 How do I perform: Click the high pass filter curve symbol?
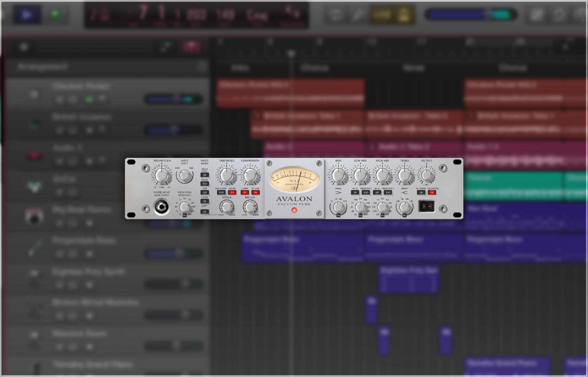pyautogui.click(x=205, y=206)
